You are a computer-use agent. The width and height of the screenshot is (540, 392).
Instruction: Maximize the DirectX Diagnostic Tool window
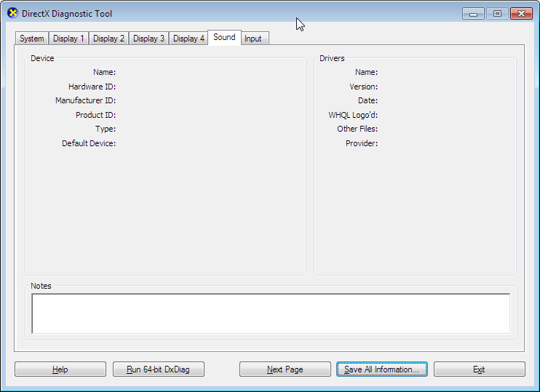(497, 14)
